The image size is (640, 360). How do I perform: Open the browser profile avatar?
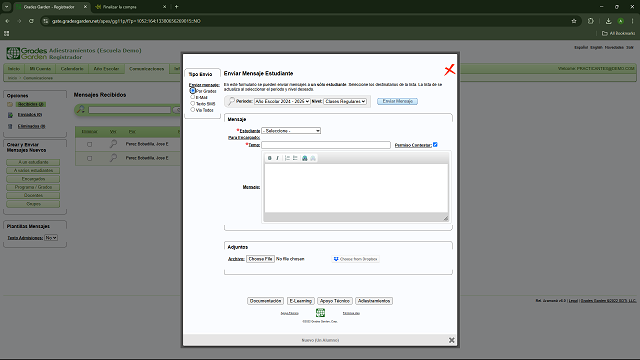point(620,21)
